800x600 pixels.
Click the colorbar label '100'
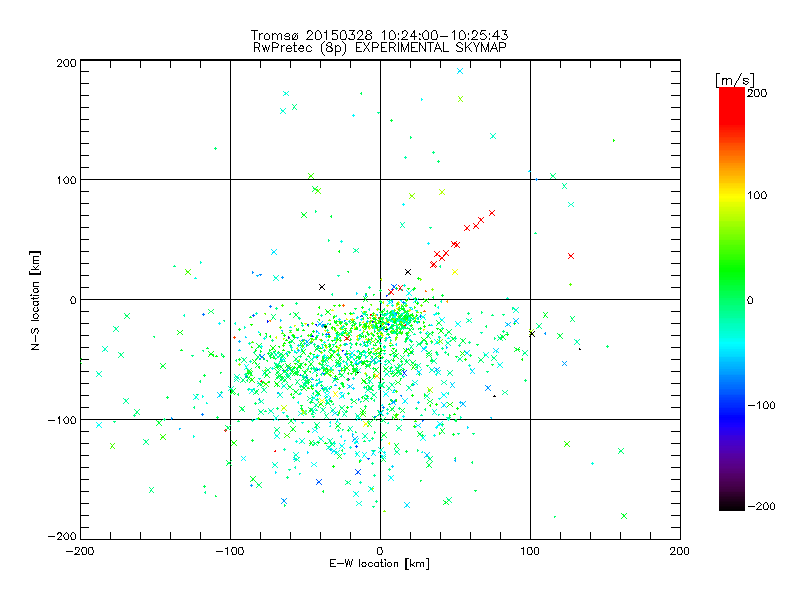coord(757,195)
